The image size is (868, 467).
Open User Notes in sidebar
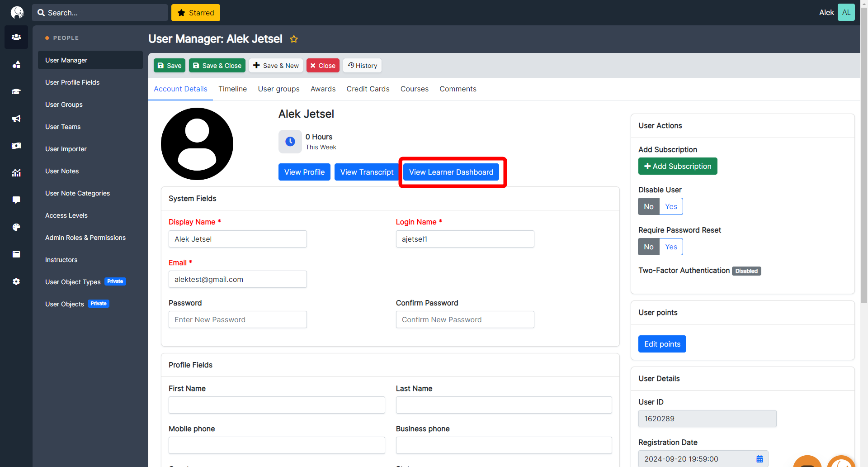90,171
